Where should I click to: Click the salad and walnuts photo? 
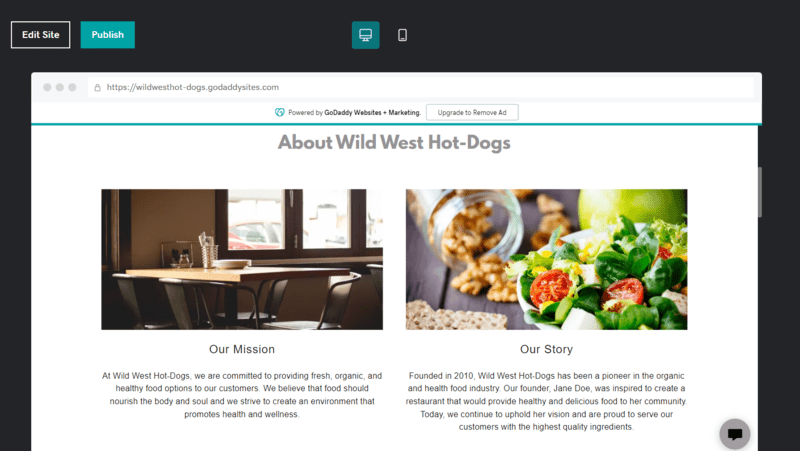pos(546,259)
